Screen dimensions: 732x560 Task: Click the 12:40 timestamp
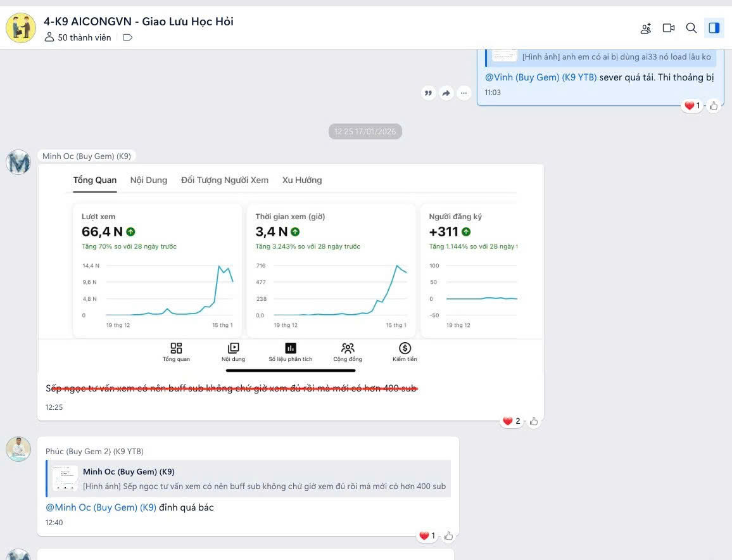54,523
